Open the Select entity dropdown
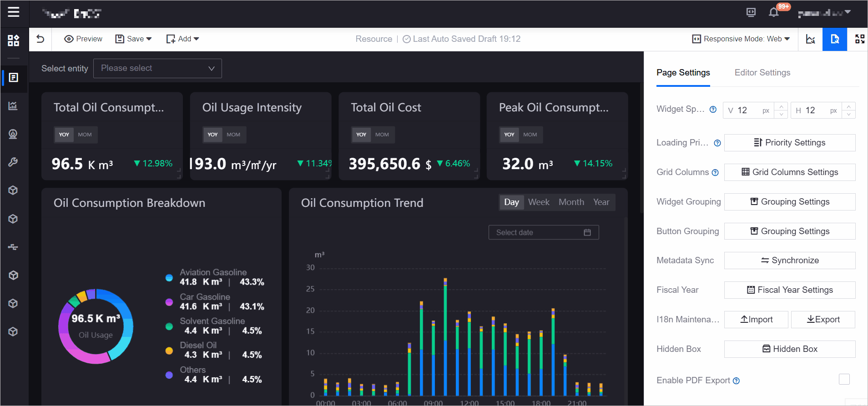Screen dimensions: 868x406 [157, 68]
